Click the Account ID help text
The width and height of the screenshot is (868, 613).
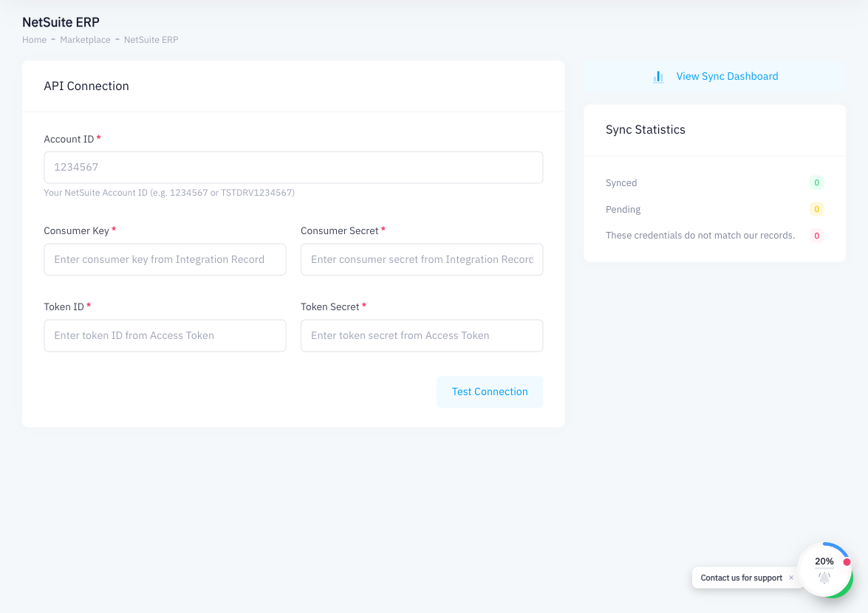click(x=169, y=193)
